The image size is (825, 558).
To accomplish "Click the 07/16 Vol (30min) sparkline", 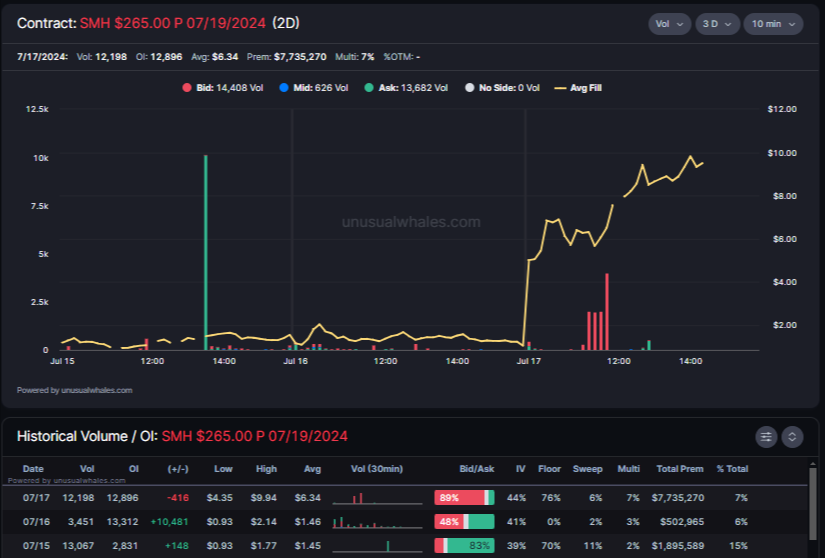I will pyautogui.click(x=377, y=522).
